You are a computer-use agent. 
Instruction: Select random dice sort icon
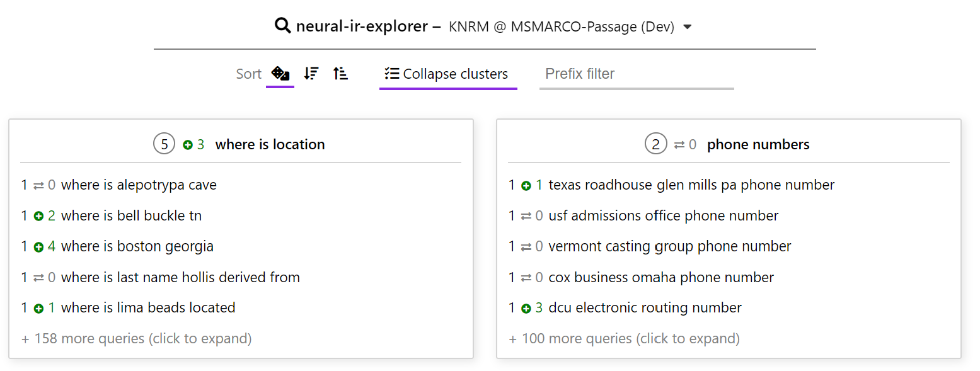coord(280,74)
